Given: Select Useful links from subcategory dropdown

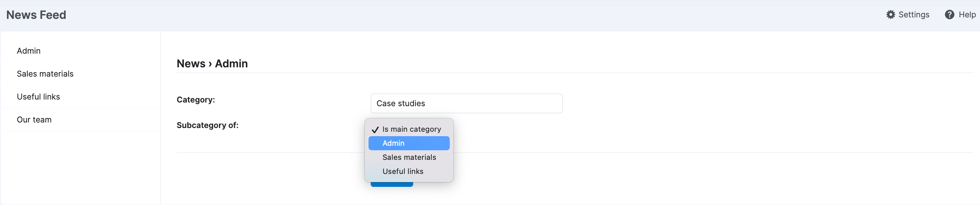Looking at the screenshot, I should [x=402, y=171].
